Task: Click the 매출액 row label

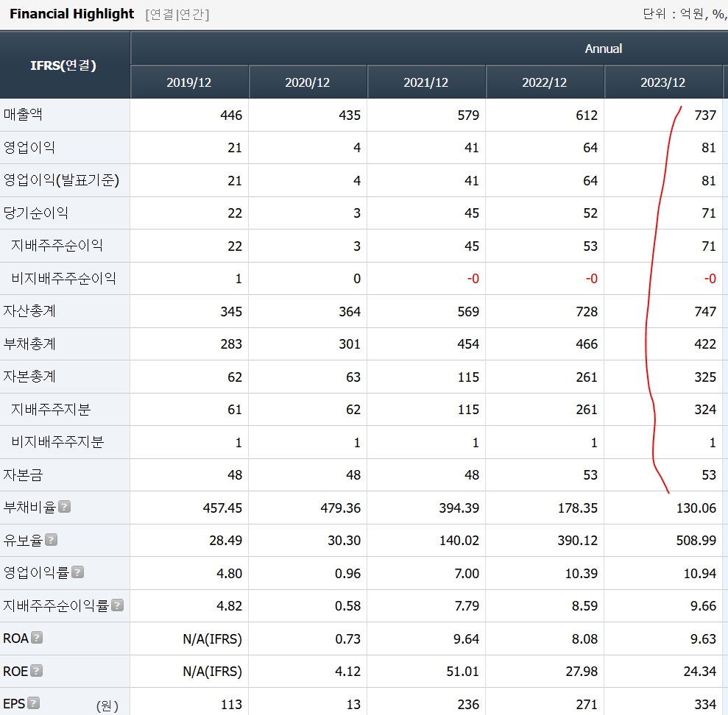Action: tap(23, 114)
